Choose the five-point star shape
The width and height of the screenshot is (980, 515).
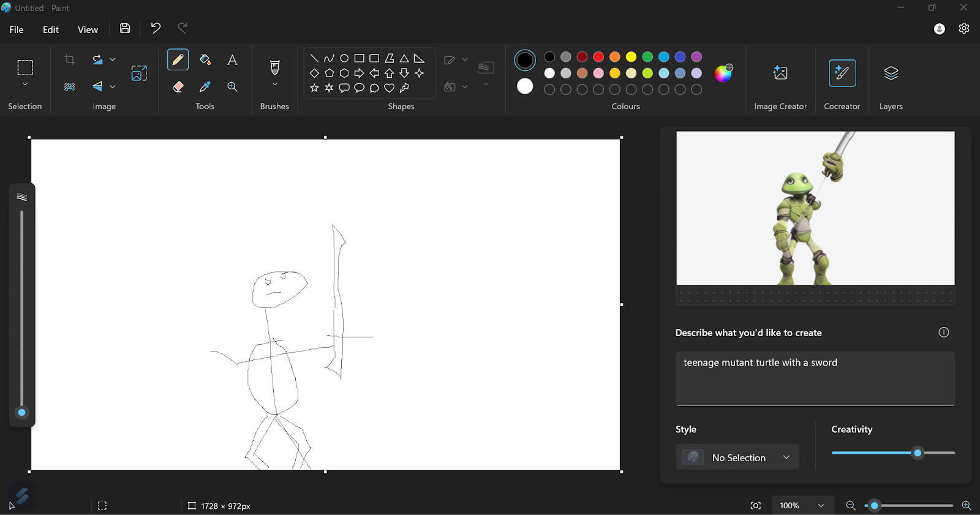(314, 88)
